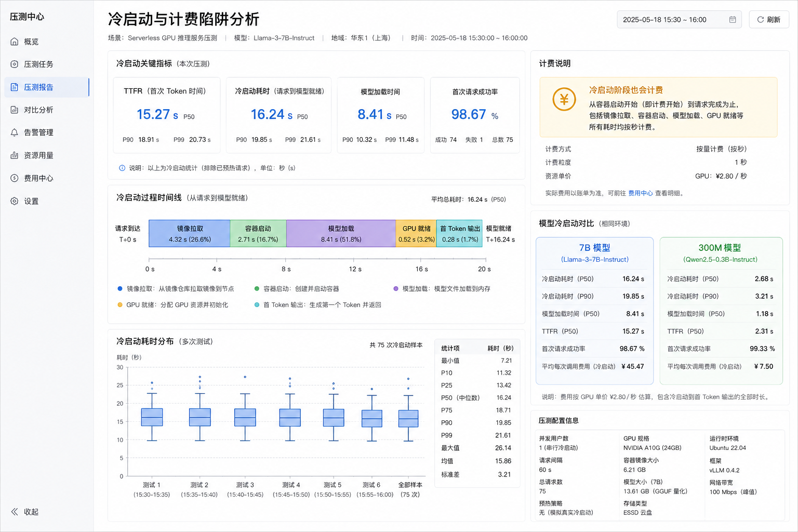Open 资源用量 menu item

click(x=47, y=155)
